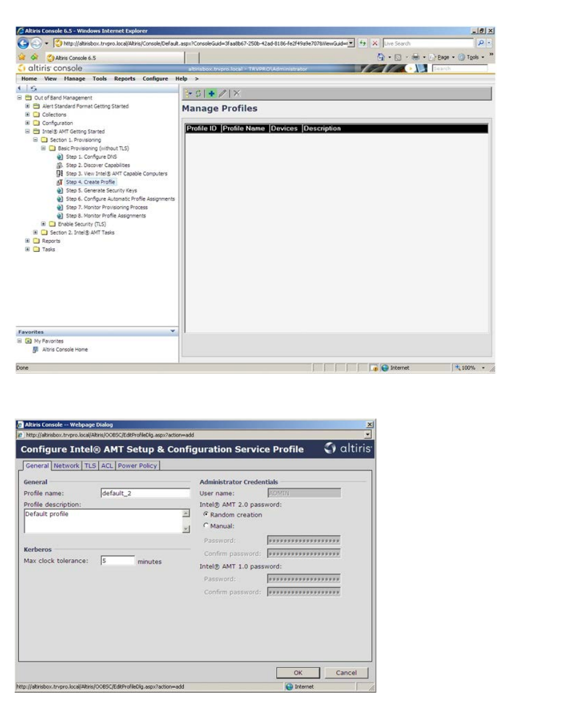Click the browser Refresh icon
Image resolution: width=562 pixels, height=728 pixels.
(x=363, y=43)
